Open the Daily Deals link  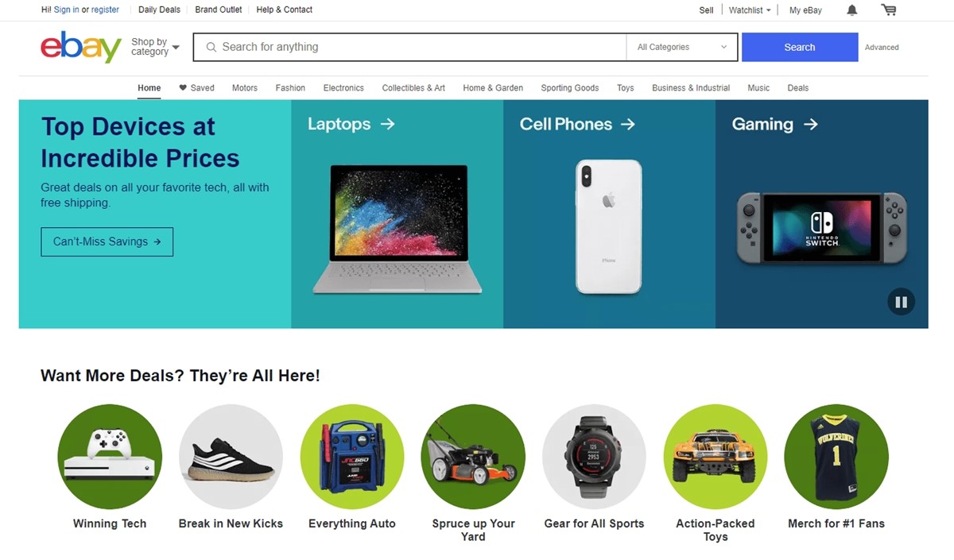(x=159, y=10)
